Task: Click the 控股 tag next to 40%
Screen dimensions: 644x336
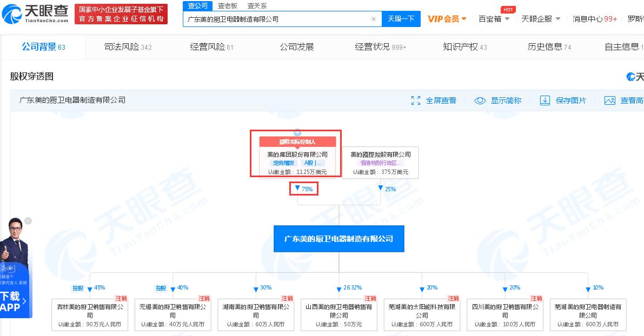Action: pyautogui.click(x=161, y=288)
